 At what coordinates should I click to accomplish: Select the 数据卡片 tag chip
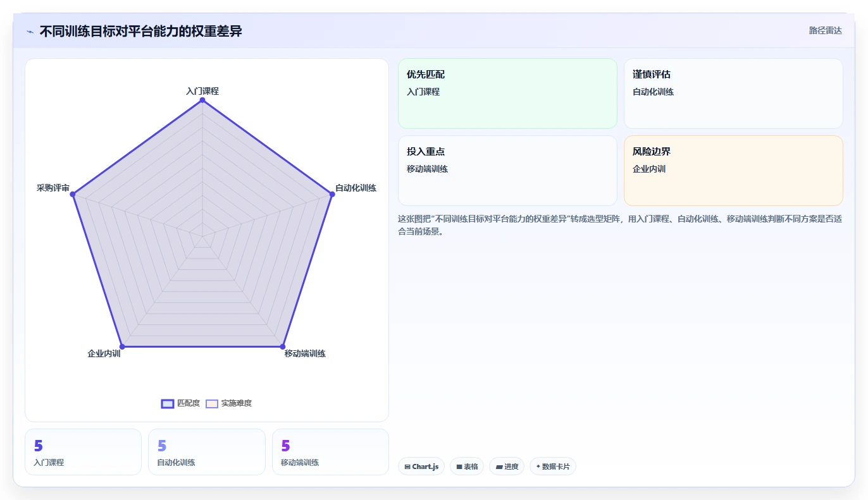[553, 466]
